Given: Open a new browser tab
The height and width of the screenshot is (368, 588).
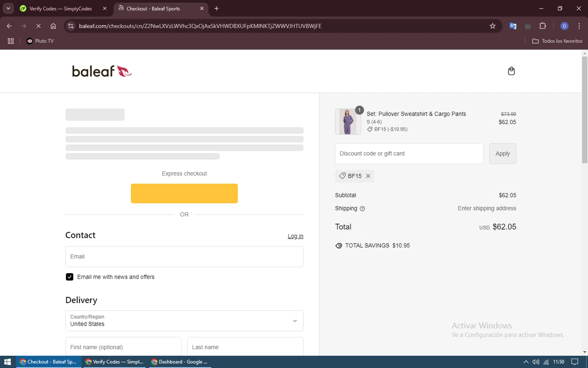Looking at the screenshot, I should pyautogui.click(x=216, y=8).
